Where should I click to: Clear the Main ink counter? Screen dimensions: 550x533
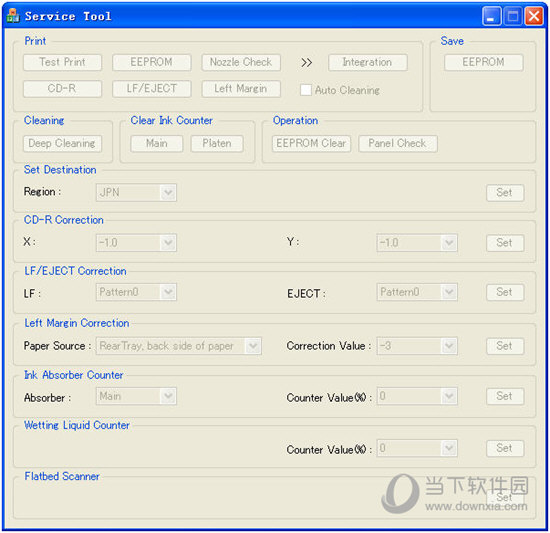coord(157,143)
